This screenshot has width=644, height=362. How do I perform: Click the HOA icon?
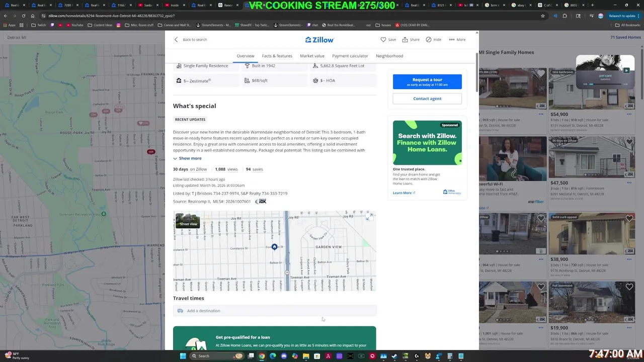pyautogui.click(x=315, y=80)
